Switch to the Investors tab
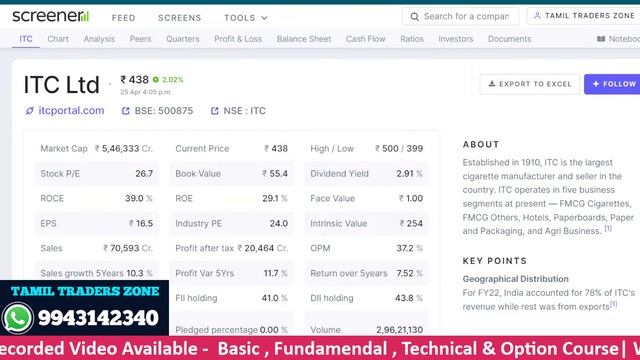Viewport: 640px width, 360px height. point(456,39)
